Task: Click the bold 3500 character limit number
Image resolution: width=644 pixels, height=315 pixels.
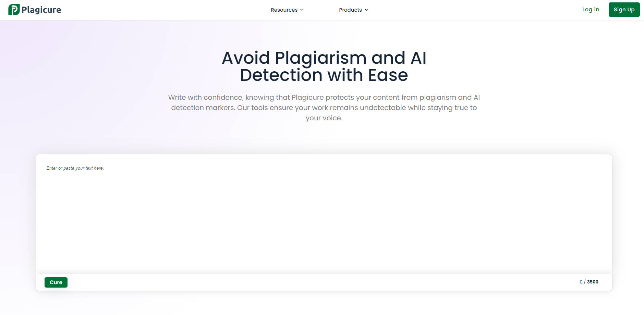Action: pos(593,282)
